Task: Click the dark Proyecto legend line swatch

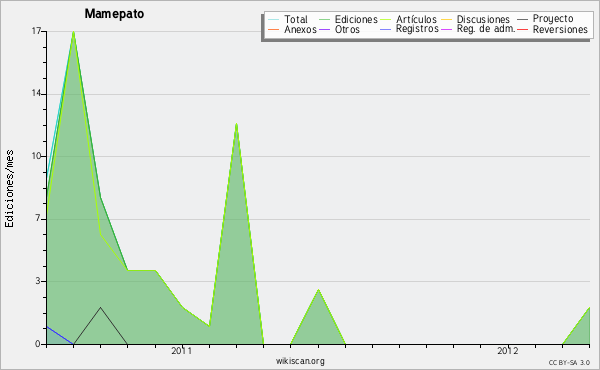Action: point(522,19)
